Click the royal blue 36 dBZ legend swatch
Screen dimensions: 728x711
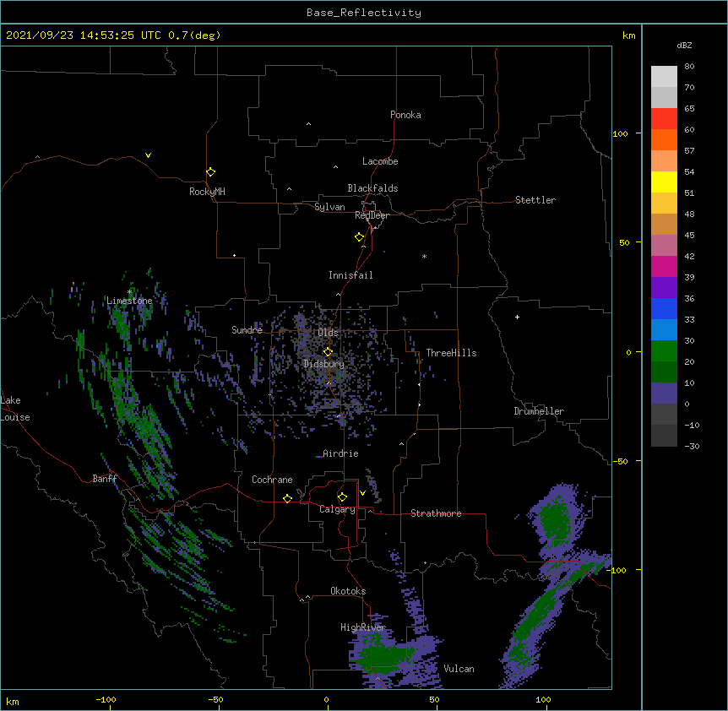tap(664, 308)
